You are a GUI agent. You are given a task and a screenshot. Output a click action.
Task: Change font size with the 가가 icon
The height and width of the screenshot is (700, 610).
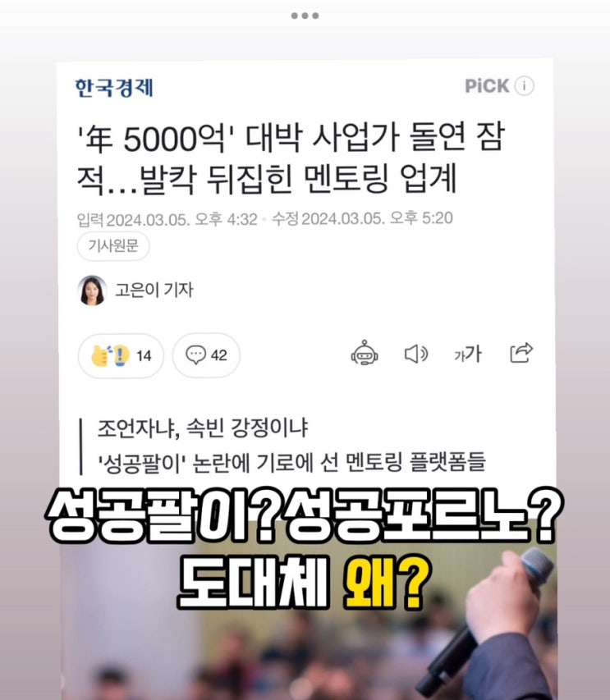point(467,354)
